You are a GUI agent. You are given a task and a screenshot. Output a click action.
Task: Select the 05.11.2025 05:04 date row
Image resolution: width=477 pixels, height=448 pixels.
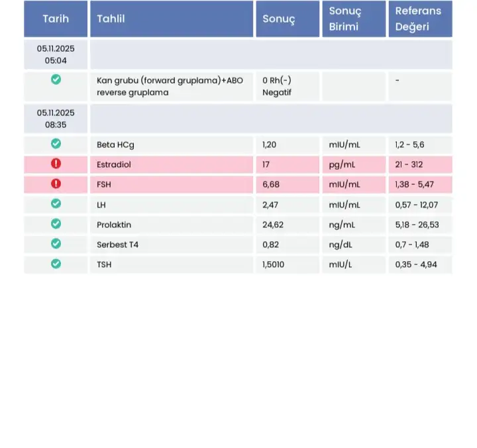click(x=56, y=54)
